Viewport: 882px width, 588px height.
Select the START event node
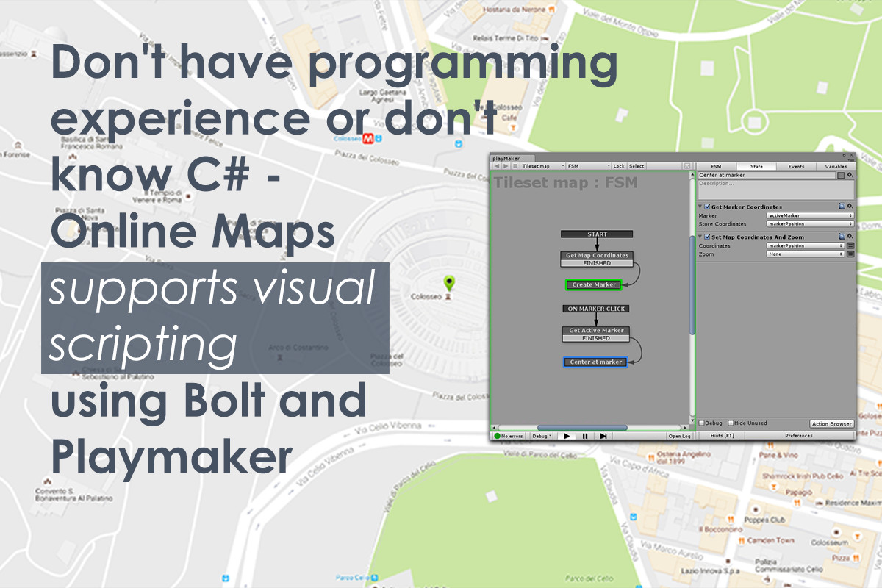point(597,234)
